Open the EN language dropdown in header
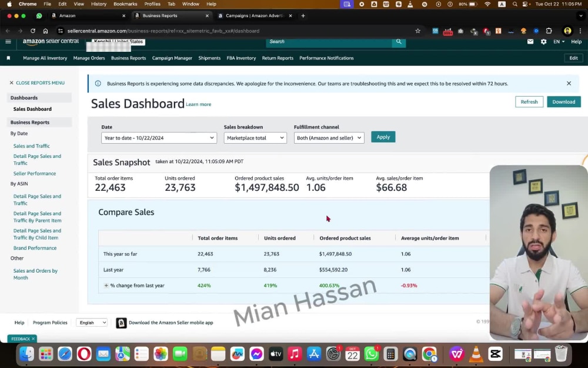 coord(559,42)
